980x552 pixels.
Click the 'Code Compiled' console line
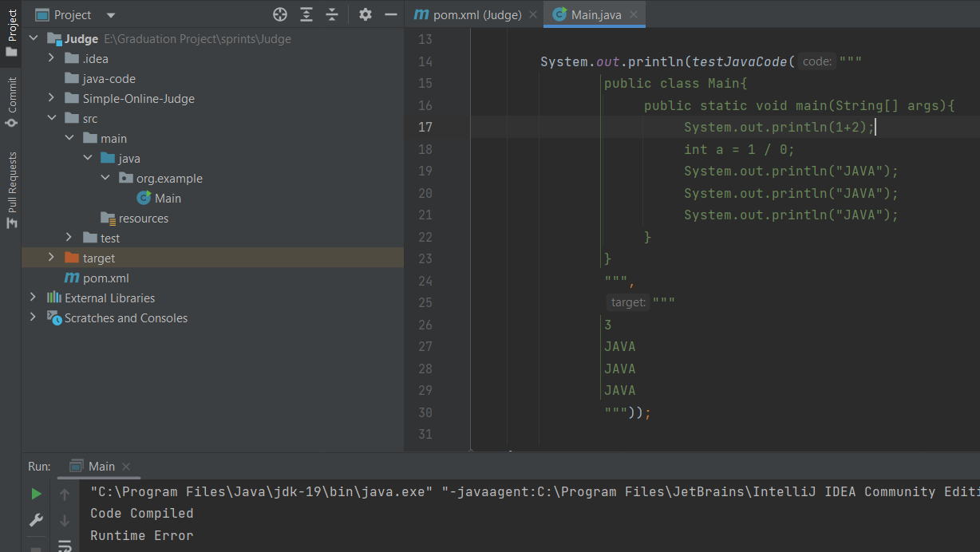(142, 513)
